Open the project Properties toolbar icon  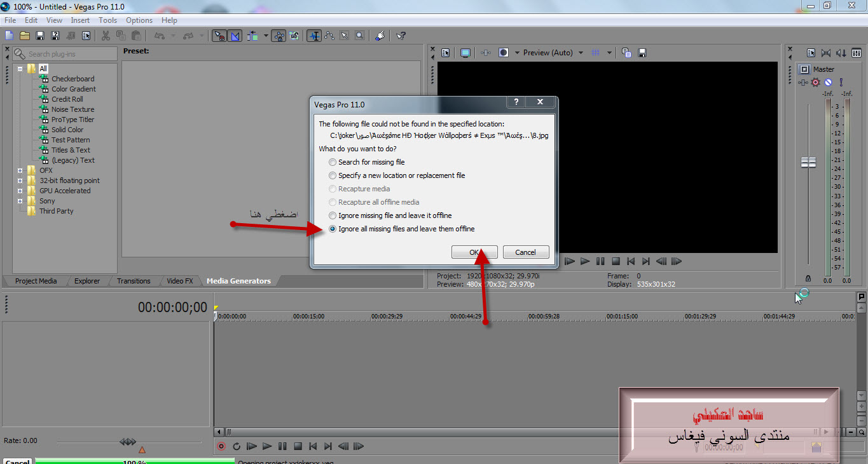pos(86,36)
